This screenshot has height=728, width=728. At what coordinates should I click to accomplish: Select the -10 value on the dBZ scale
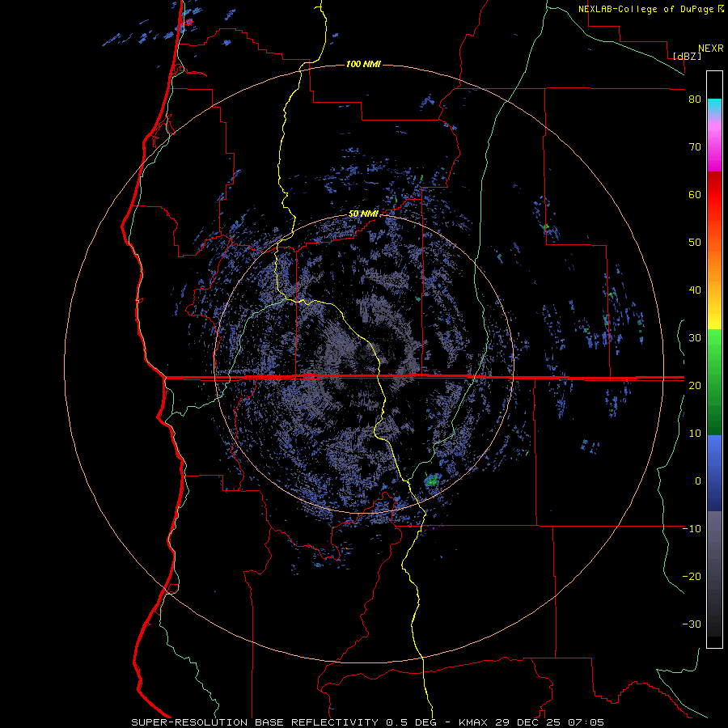692,529
